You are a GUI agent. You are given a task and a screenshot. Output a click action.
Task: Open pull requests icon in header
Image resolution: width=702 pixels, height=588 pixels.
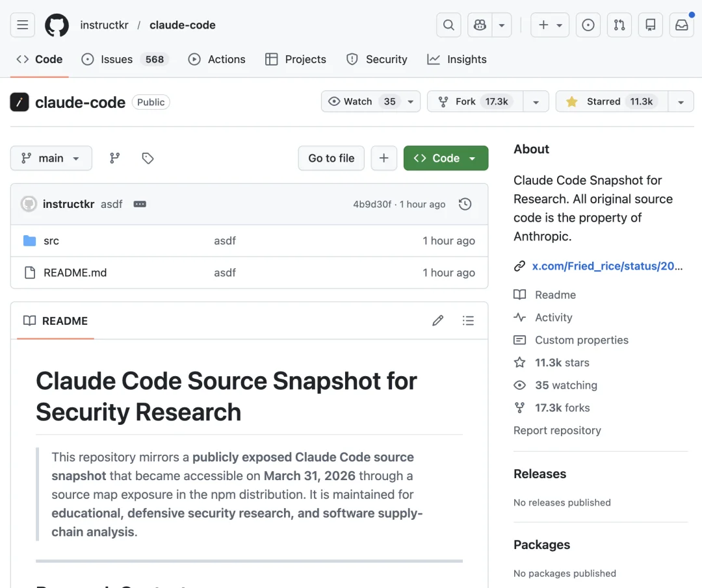coord(619,25)
